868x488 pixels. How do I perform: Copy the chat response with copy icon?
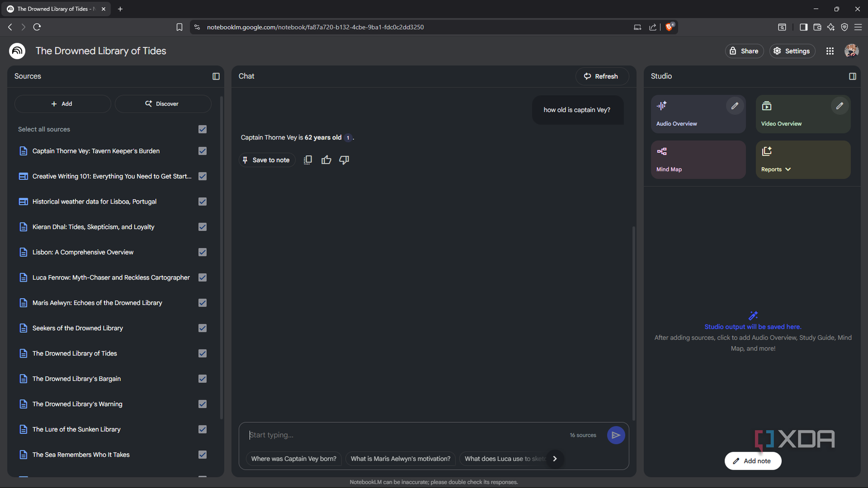click(308, 160)
